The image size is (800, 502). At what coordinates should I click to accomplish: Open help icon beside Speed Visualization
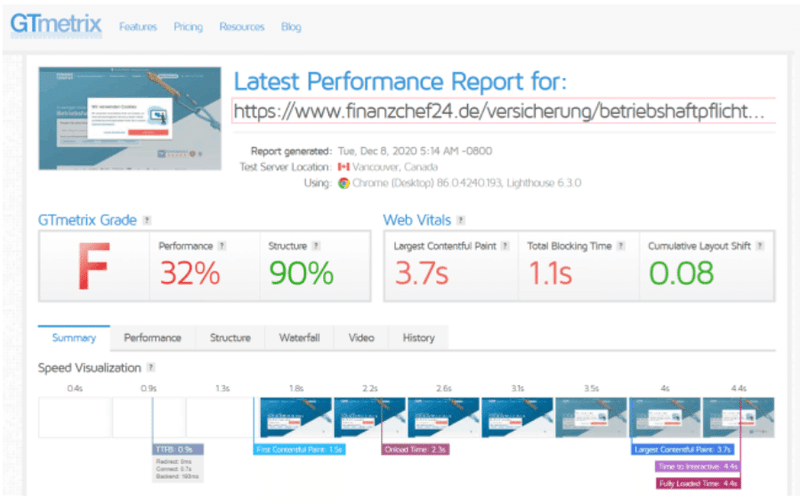coord(151,367)
